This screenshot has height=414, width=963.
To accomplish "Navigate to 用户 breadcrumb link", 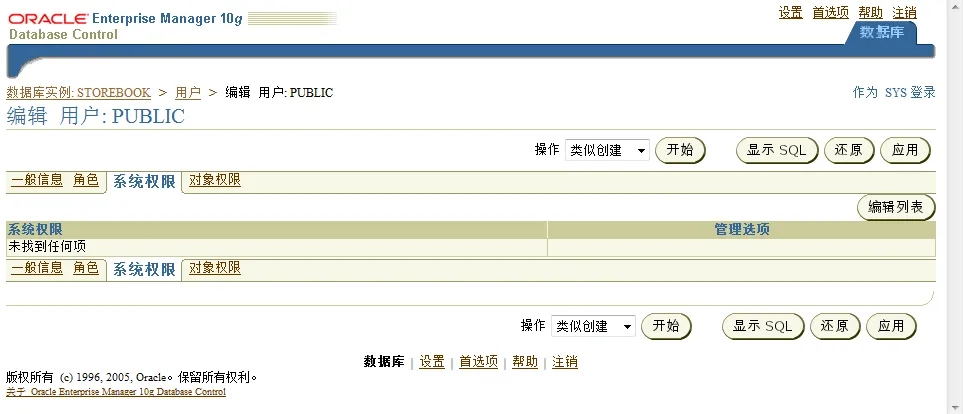I will tap(188, 93).
